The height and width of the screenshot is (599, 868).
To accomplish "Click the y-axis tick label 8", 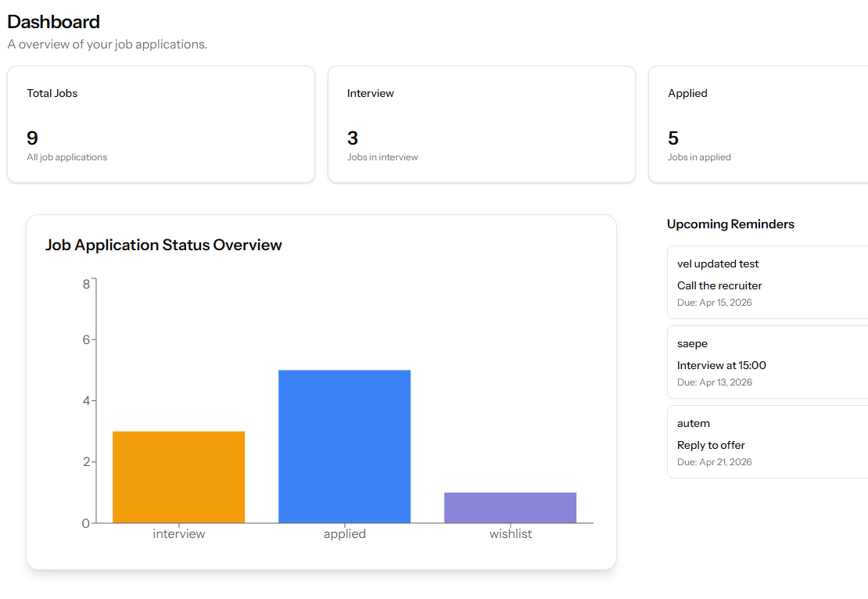I will click(x=86, y=285).
